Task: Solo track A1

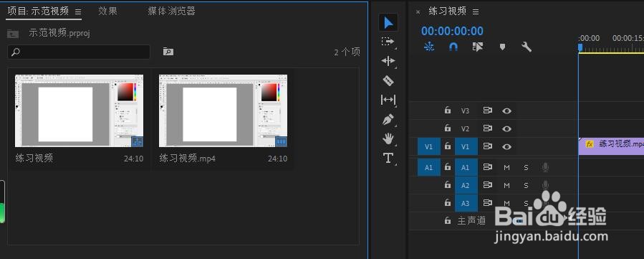Action: pos(526,167)
